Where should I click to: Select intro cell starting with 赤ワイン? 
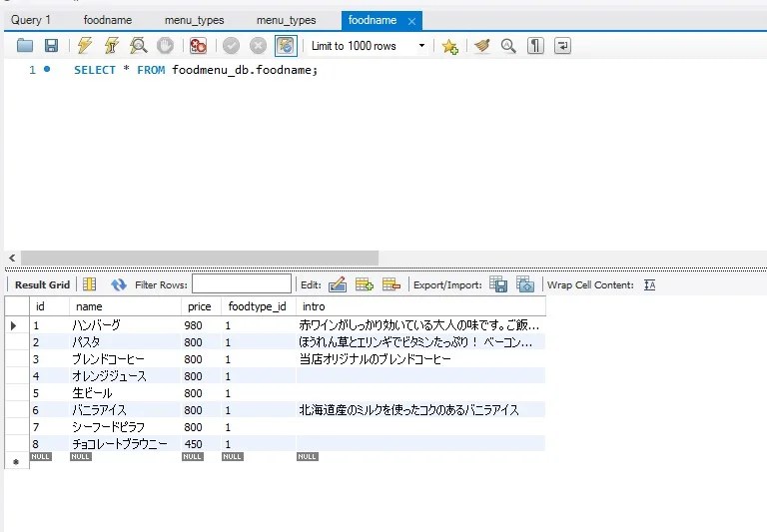pyautogui.click(x=420, y=325)
